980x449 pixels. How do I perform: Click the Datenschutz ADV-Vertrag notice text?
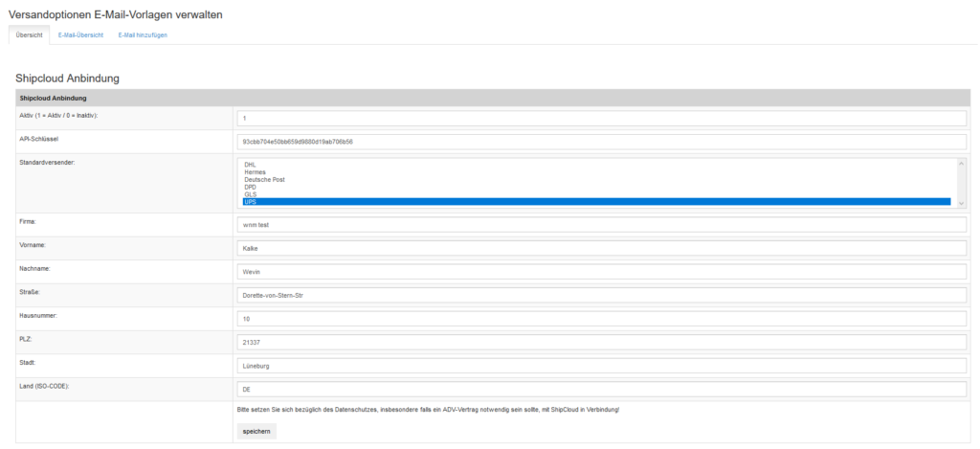428,409
